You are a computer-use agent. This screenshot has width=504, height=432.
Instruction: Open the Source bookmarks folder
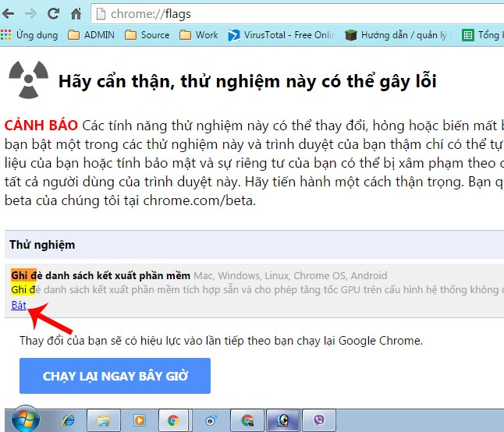pyautogui.click(x=147, y=34)
